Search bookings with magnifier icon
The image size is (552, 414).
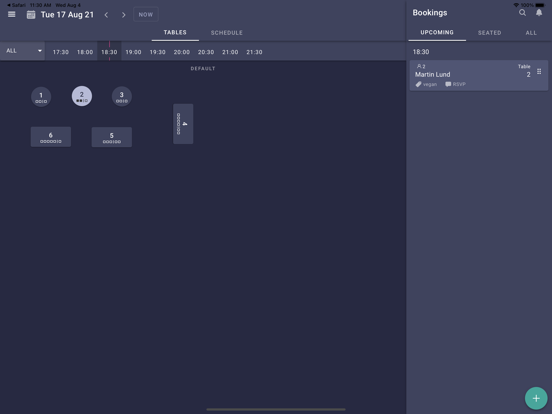[522, 13]
